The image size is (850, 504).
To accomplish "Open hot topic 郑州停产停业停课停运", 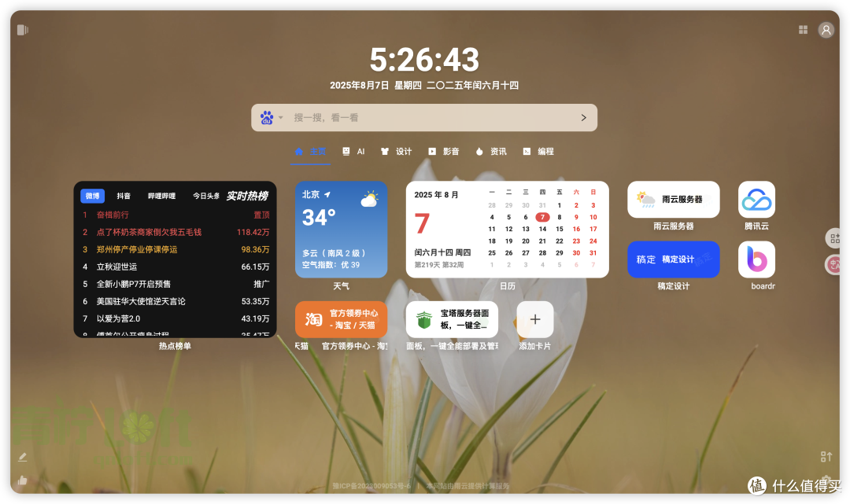I will [137, 249].
